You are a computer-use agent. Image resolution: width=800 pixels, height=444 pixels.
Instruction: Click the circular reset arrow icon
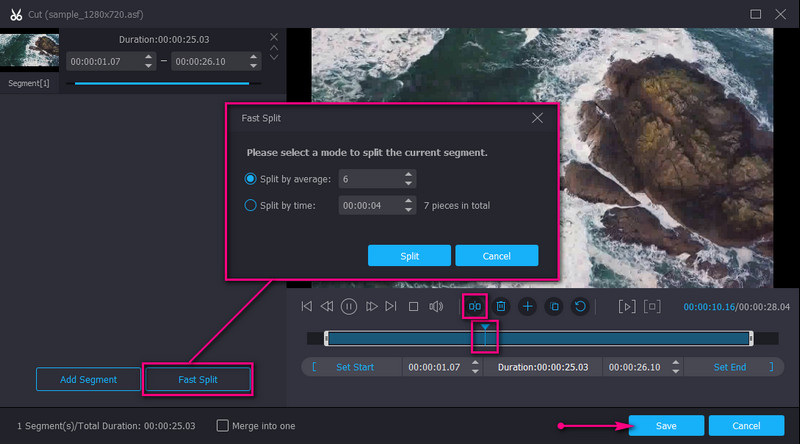pos(579,306)
